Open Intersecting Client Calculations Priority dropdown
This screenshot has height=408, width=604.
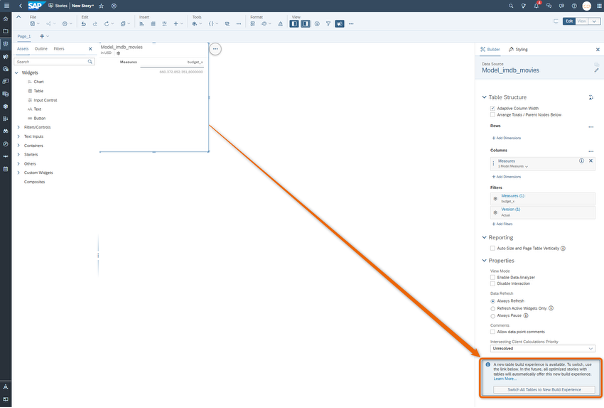543,348
